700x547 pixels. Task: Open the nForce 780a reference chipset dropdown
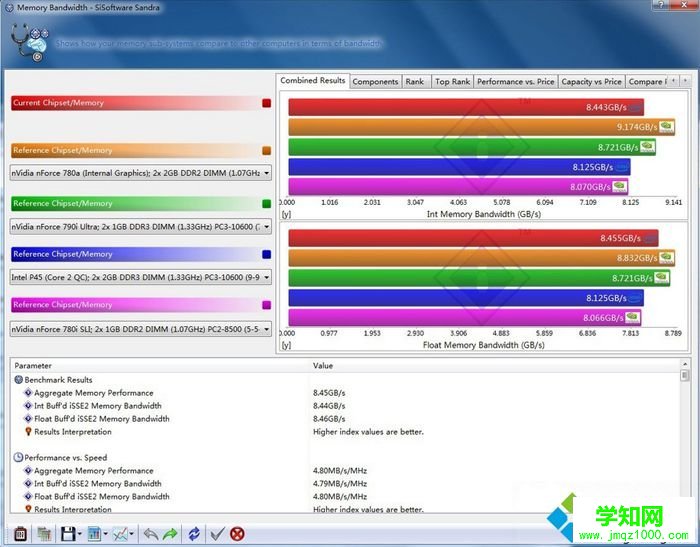point(141,173)
